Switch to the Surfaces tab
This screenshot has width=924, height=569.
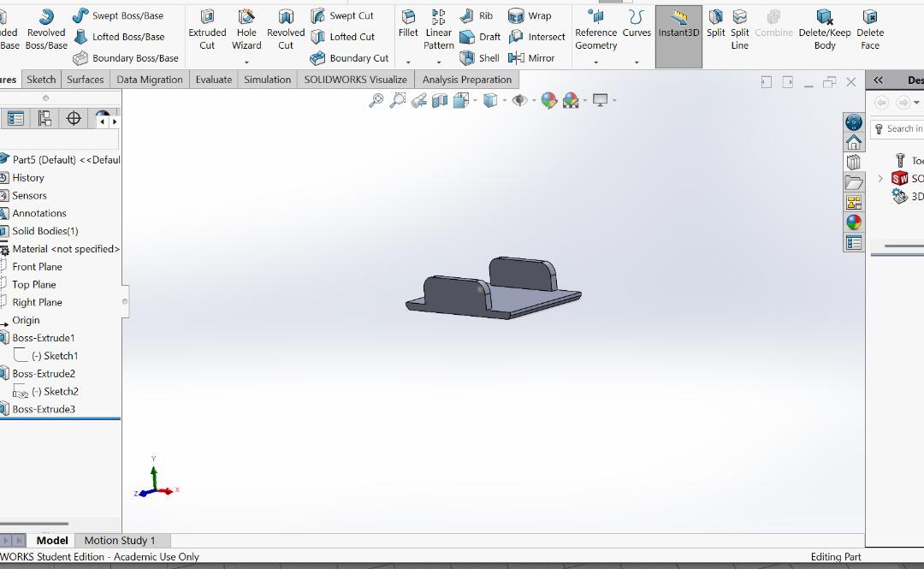(85, 80)
